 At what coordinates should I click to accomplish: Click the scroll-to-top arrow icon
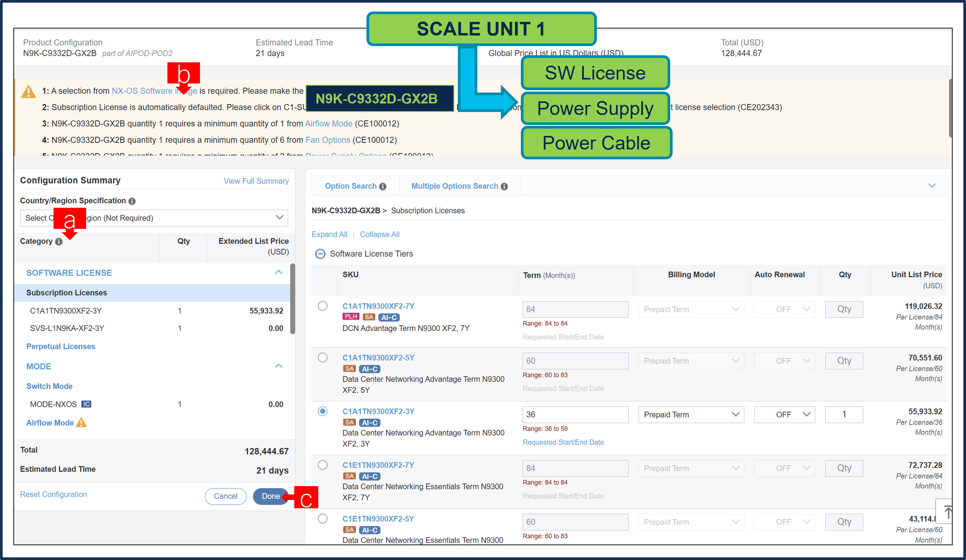(948, 511)
